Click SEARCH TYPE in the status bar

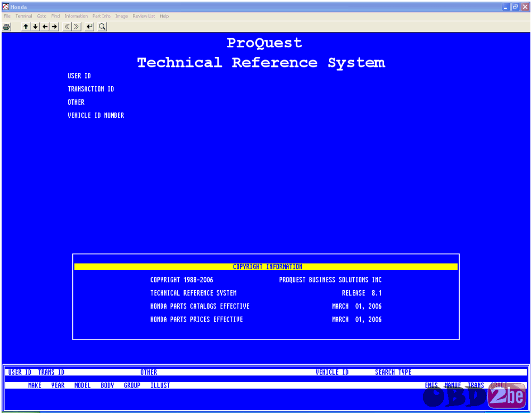(x=393, y=372)
